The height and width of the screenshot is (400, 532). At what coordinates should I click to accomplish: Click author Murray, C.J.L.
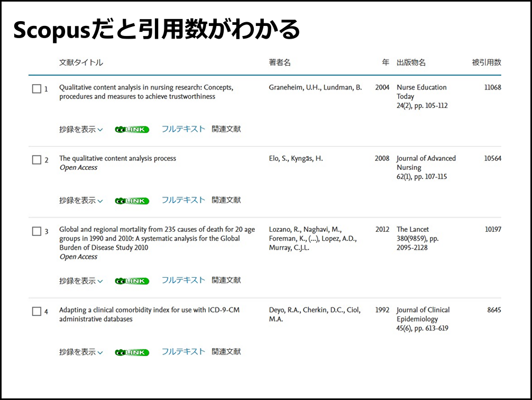pos(289,248)
